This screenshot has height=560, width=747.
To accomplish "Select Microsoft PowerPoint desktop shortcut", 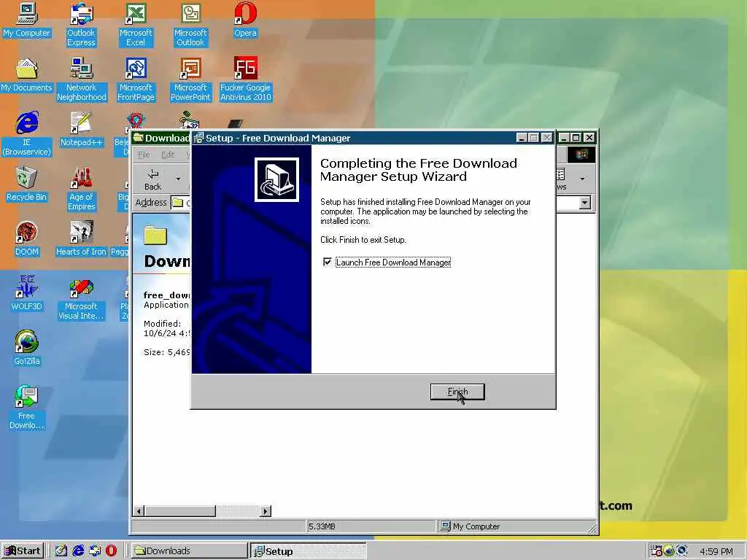I will pos(190,79).
